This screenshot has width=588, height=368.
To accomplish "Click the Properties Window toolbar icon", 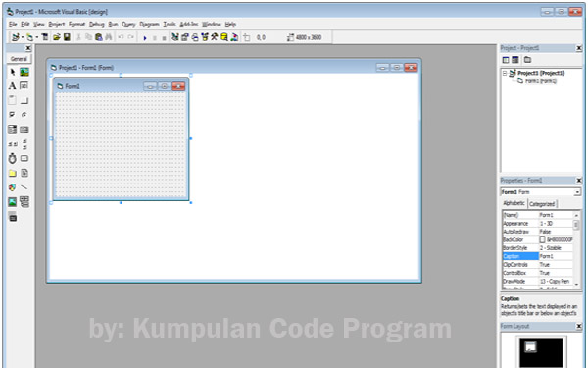I will tap(185, 37).
